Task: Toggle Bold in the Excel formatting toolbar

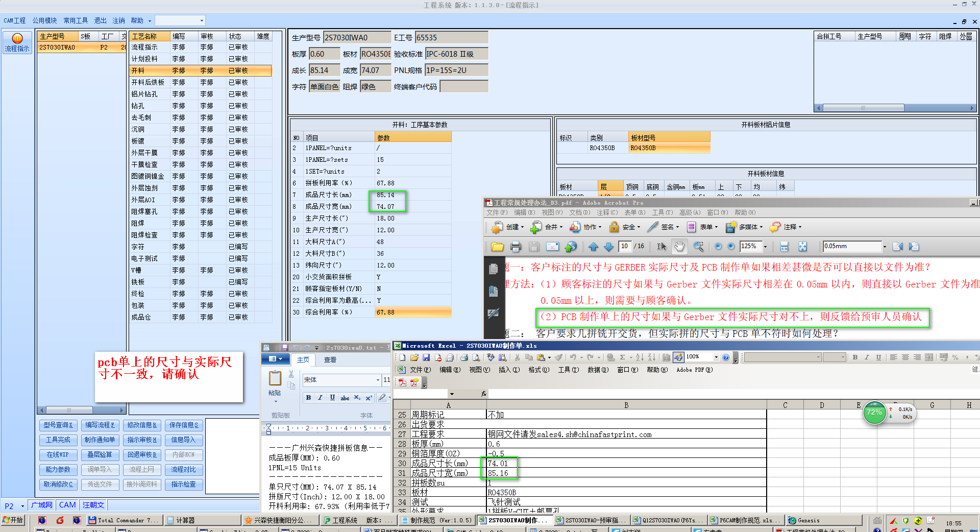Action: pyautogui.click(x=855, y=357)
